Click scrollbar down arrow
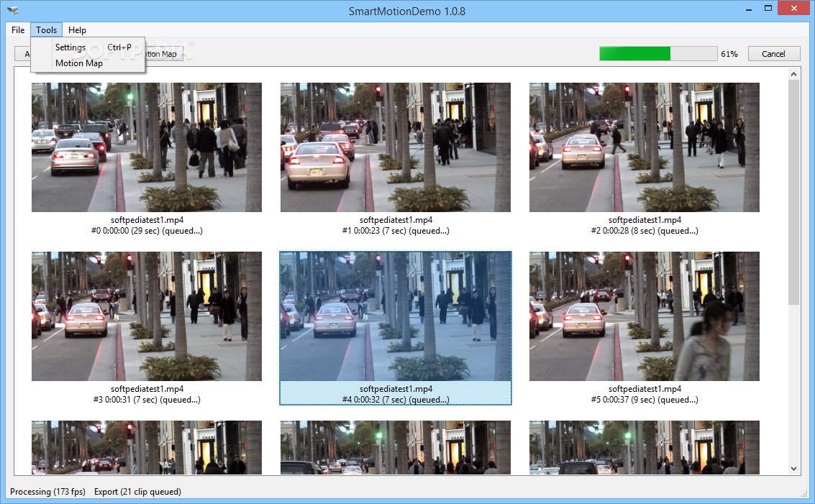Image resolution: width=815 pixels, height=504 pixels. tap(793, 469)
